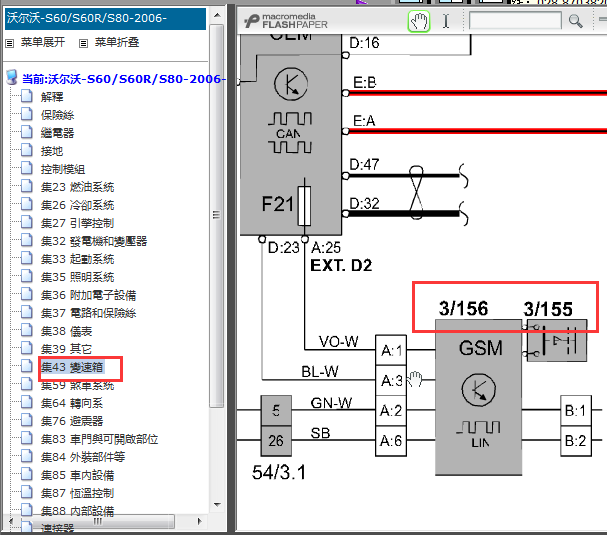This screenshot has width=607, height=535.
Task: Click the page icon beside 集43 變速箱
Action: pos(27,366)
